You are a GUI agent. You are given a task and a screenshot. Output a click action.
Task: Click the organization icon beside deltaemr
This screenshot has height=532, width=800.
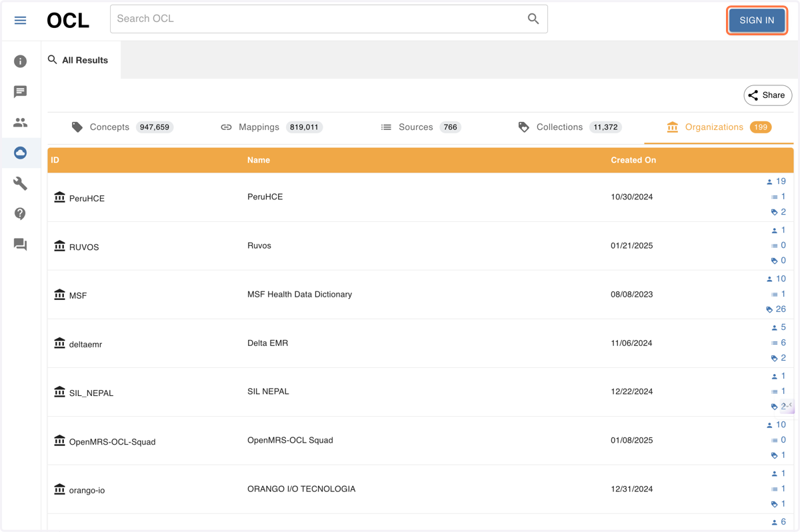(59, 343)
